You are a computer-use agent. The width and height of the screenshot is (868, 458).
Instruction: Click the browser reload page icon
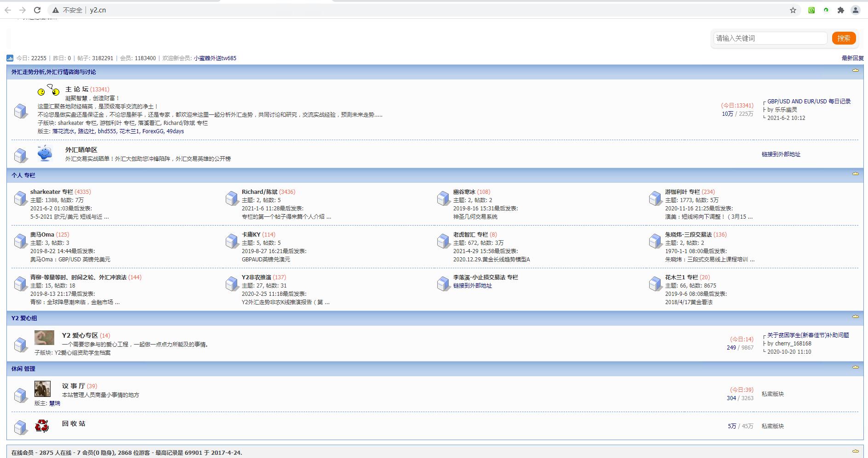[x=37, y=10]
